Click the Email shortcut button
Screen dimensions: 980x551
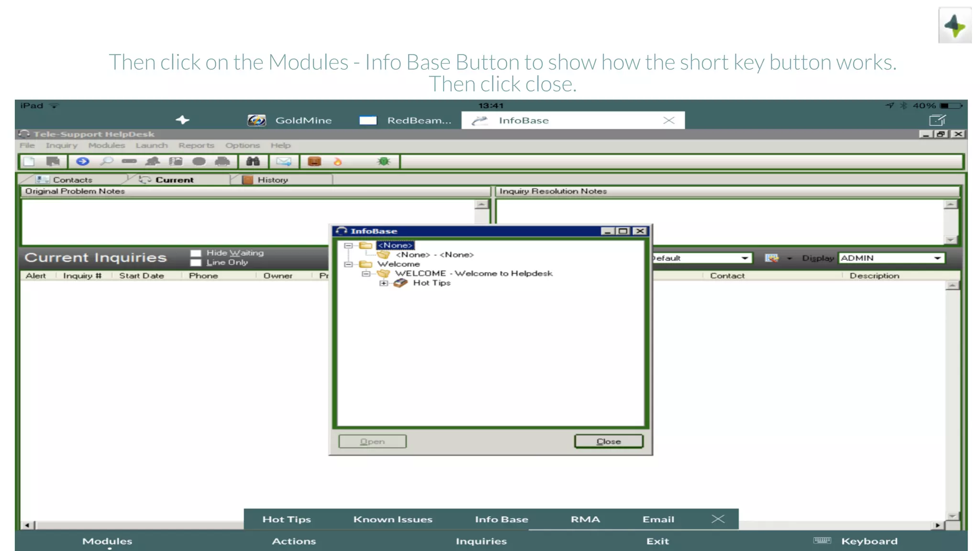click(658, 519)
